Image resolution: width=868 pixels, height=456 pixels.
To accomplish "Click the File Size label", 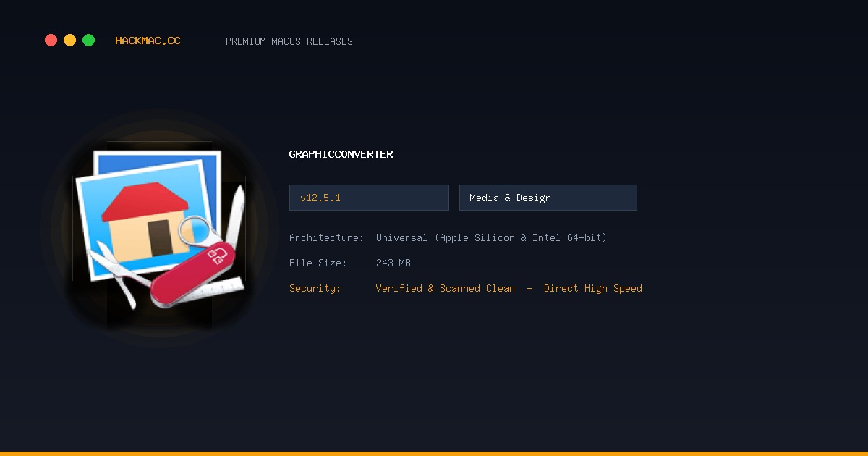I will pyautogui.click(x=318, y=263).
